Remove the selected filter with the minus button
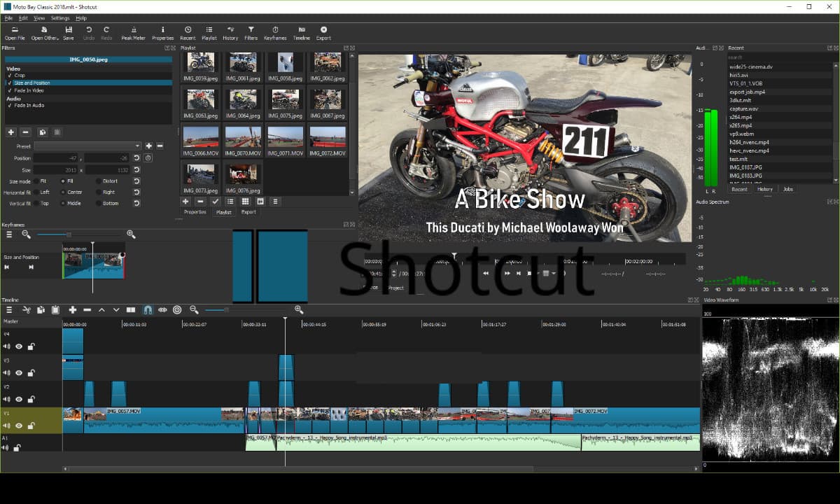This screenshot has height=504, width=840. (x=25, y=132)
